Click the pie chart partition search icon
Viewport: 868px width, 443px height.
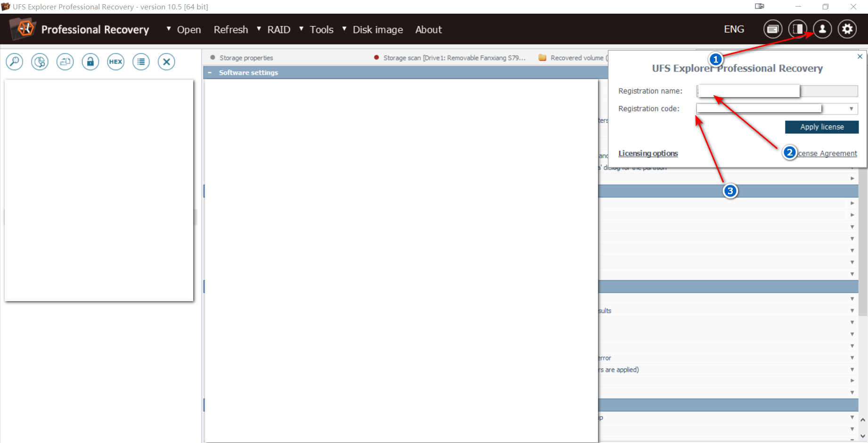point(40,62)
